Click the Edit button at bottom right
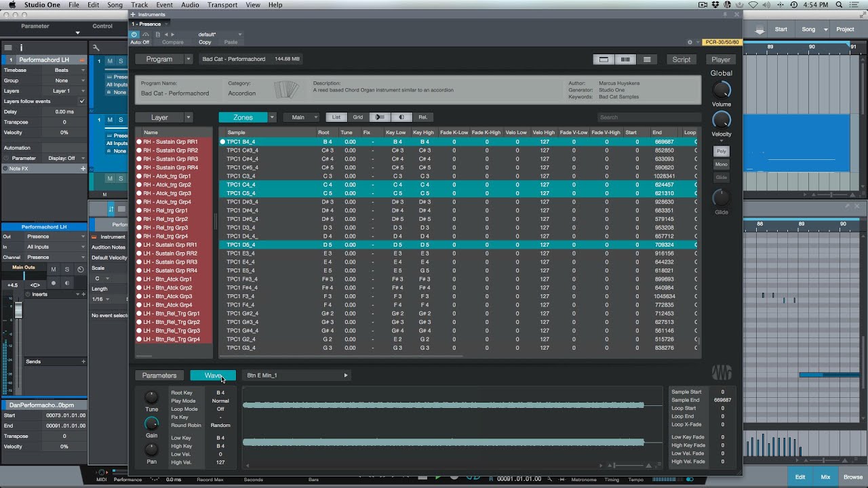 (800, 477)
